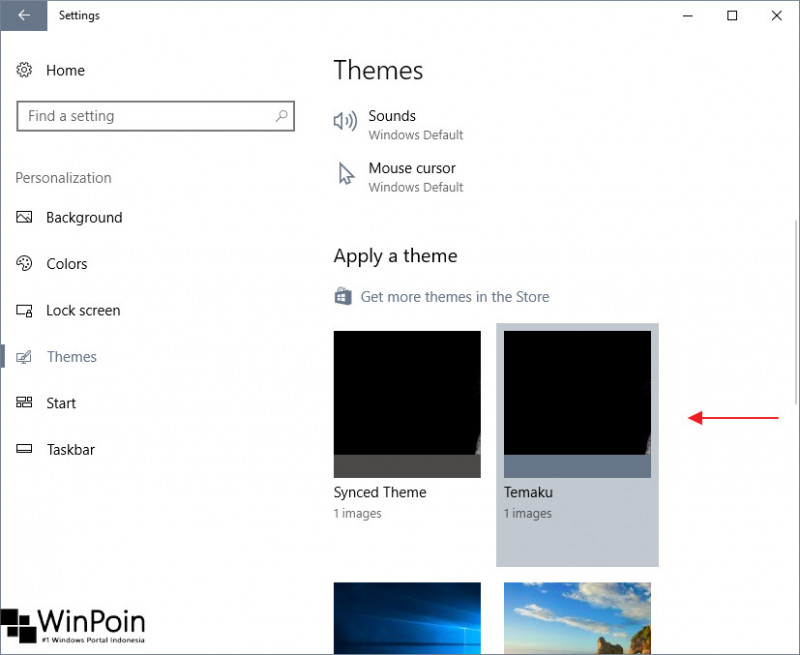Click the Themes brush icon in the sidebar

pos(24,357)
